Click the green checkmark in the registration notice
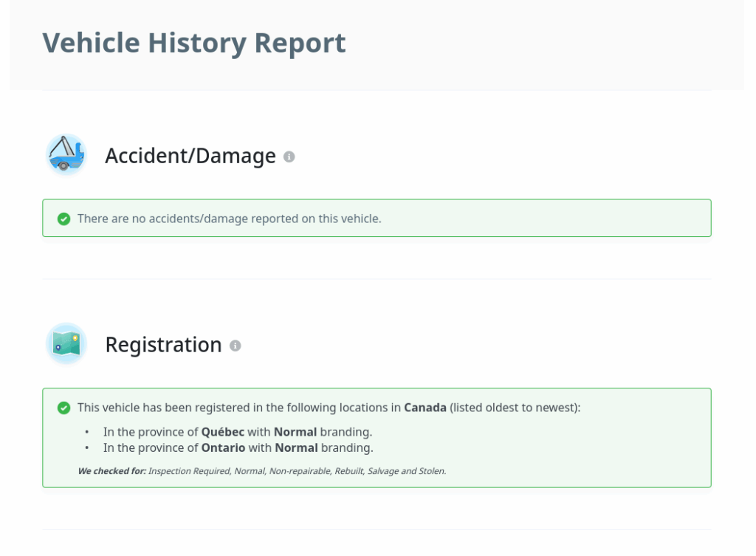The image size is (756, 556). pos(64,408)
